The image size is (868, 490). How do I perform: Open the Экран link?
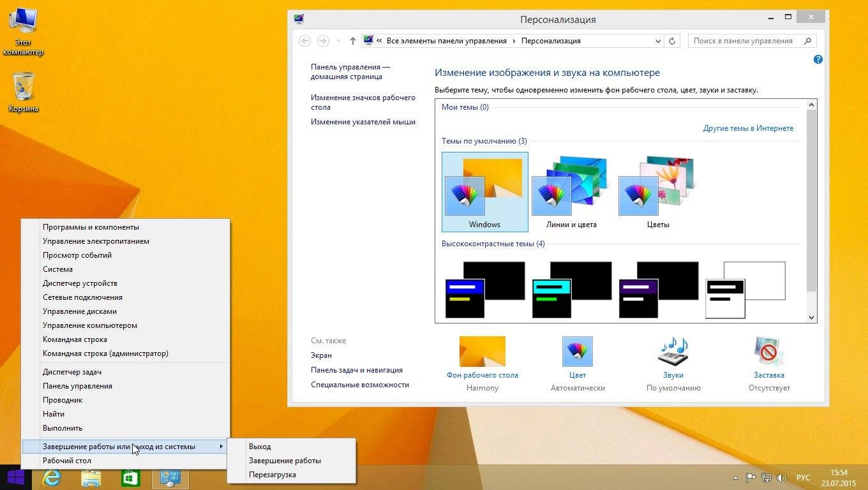(x=321, y=355)
